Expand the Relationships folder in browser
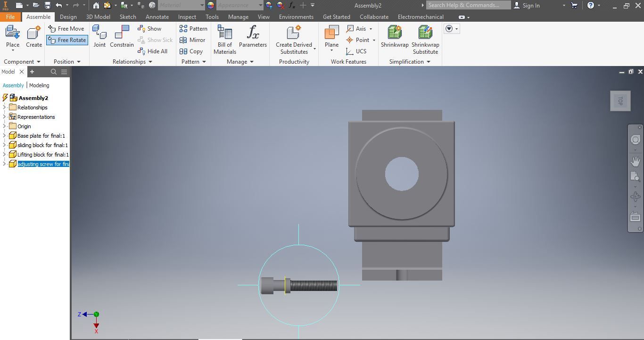644x340 pixels. [x=4, y=108]
